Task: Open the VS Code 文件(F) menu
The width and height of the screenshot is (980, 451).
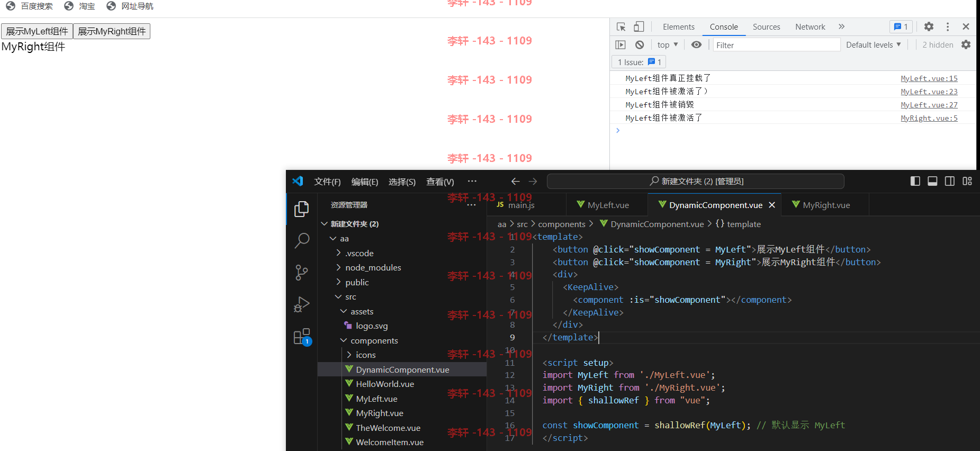Action: 327,182
